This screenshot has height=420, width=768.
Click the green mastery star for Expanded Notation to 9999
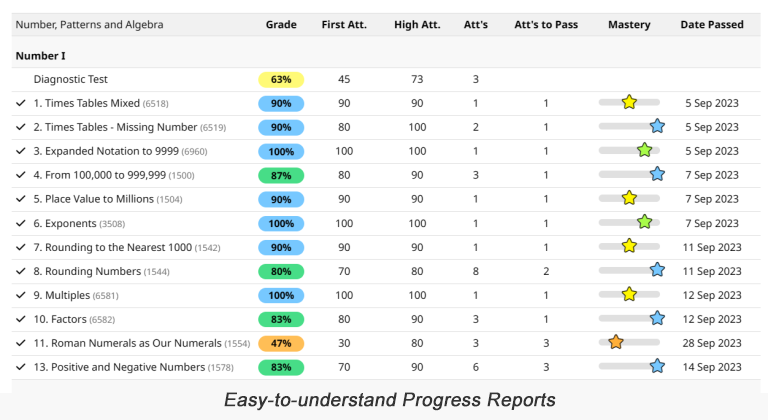click(x=645, y=150)
